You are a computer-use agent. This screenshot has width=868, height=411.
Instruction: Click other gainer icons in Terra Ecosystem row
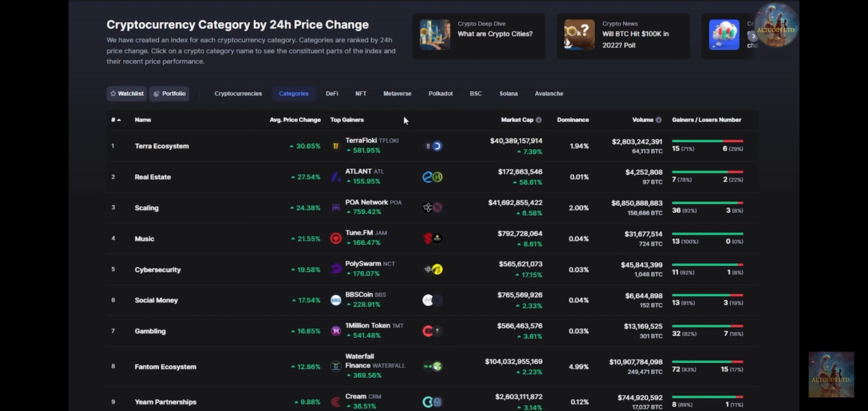[433, 146]
